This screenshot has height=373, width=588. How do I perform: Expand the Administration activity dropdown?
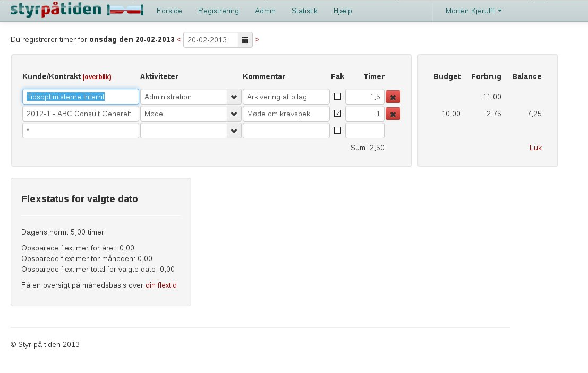pyautogui.click(x=234, y=97)
